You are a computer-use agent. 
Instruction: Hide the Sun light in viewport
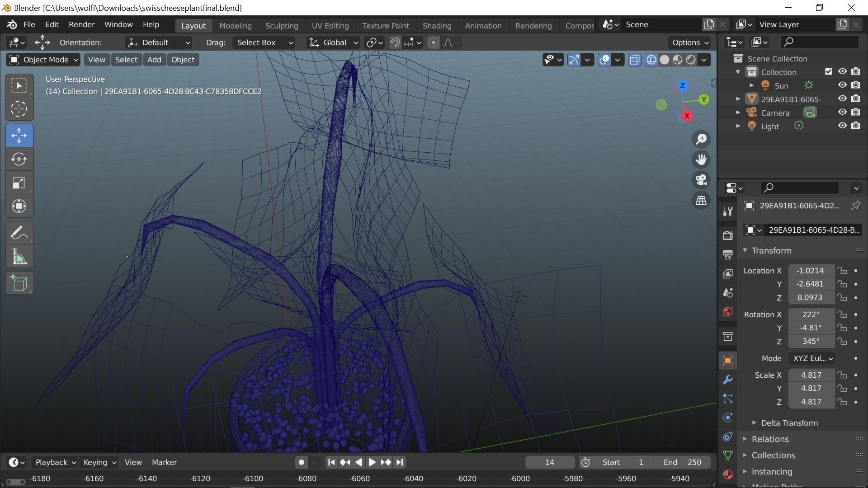pos(842,85)
